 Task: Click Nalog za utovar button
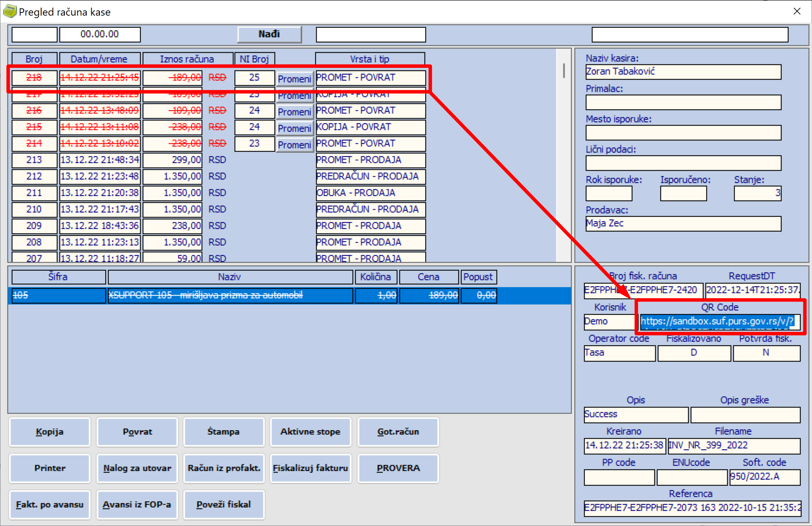click(x=137, y=468)
